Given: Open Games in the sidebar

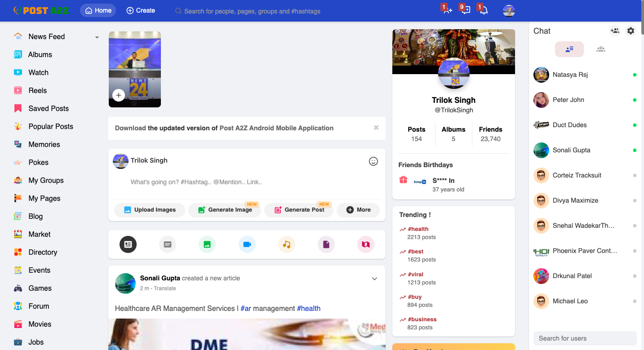Looking at the screenshot, I should 40,288.
